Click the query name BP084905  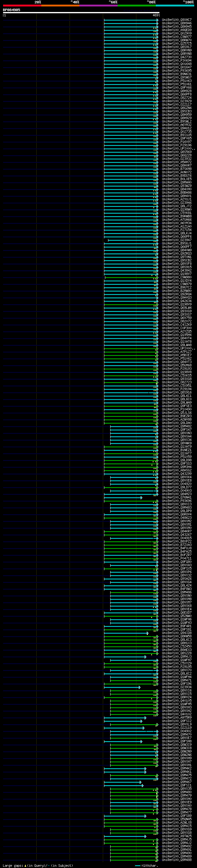(11, 10)
